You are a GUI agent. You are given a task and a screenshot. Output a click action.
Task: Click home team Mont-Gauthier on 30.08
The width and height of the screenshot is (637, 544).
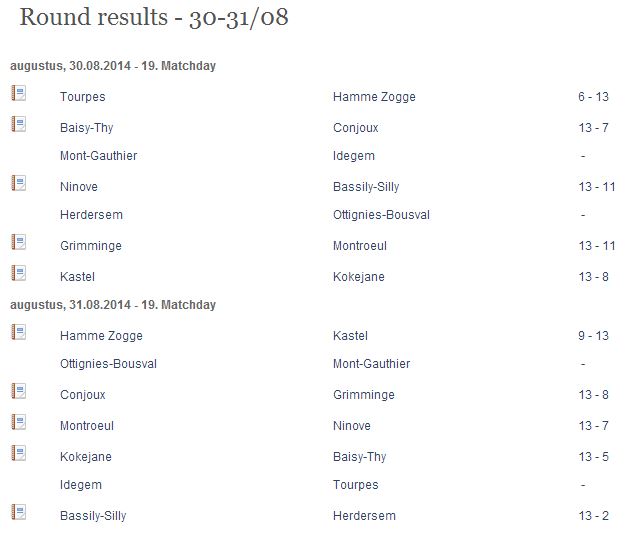point(99,156)
